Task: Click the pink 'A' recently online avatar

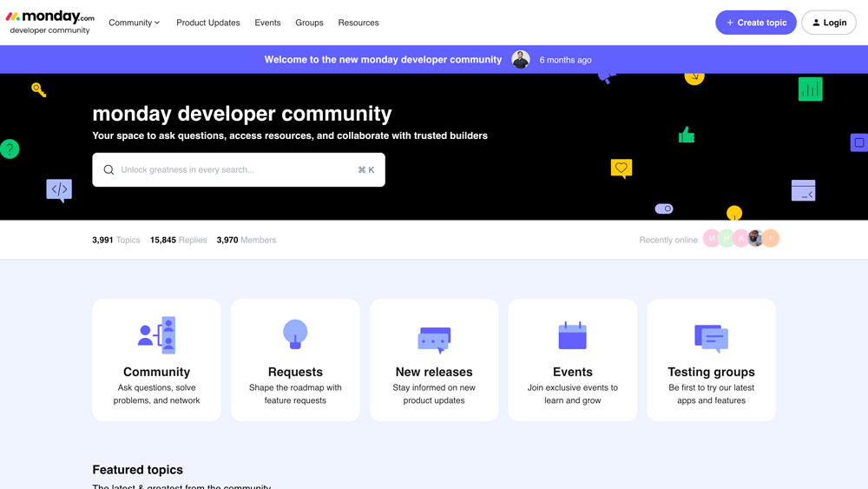Action: (740, 238)
